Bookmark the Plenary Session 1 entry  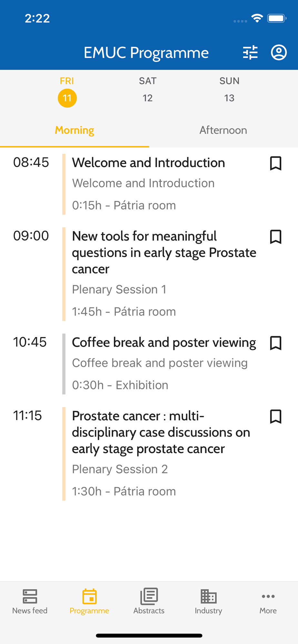pyautogui.click(x=276, y=237)
